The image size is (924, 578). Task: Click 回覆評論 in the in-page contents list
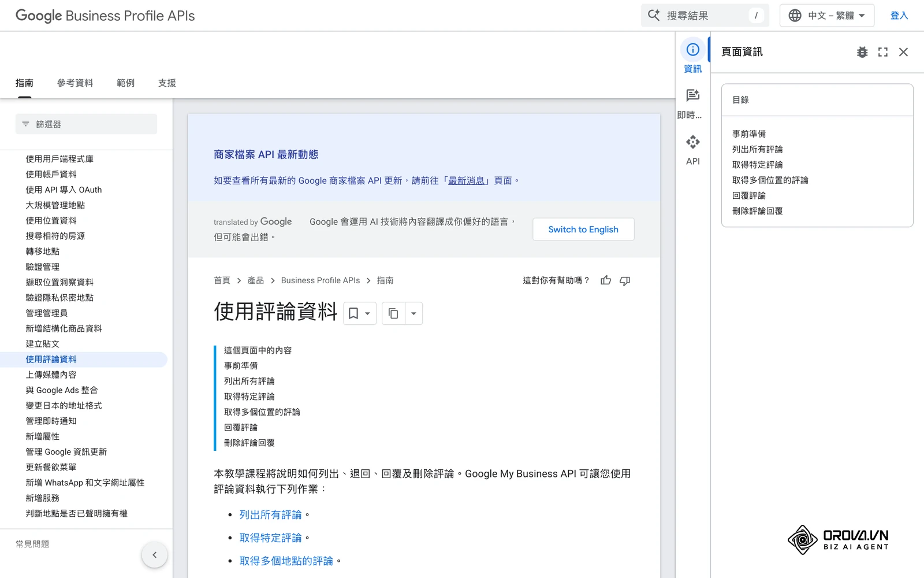241,428
